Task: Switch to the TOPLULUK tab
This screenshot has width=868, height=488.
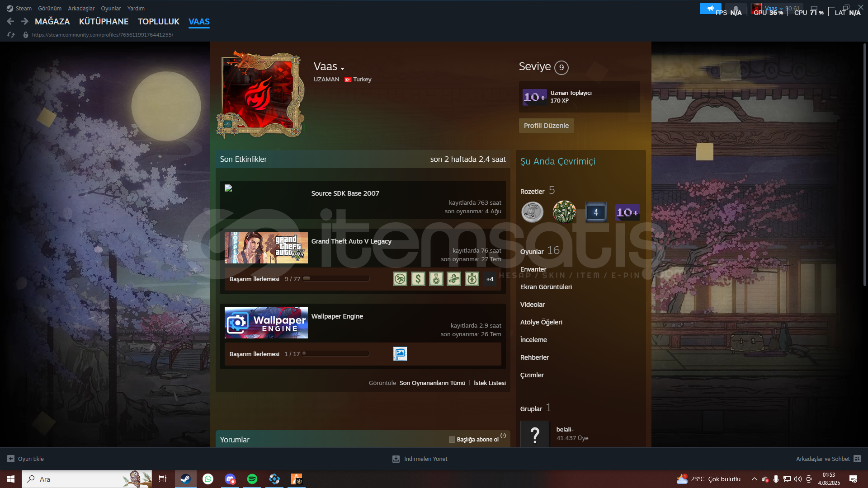Action: 159,21
